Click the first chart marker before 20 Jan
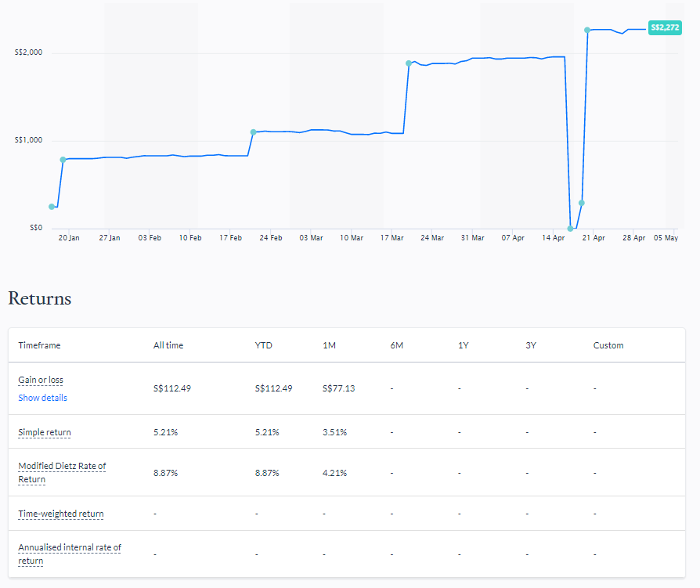Screen dimensions: 700x588 pos(52,207)
